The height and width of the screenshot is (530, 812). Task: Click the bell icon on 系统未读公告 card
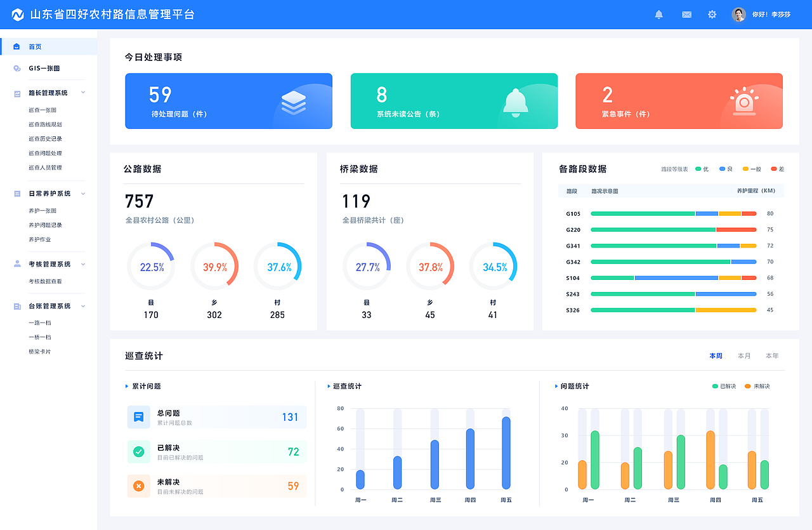click(x=516, y=101)
